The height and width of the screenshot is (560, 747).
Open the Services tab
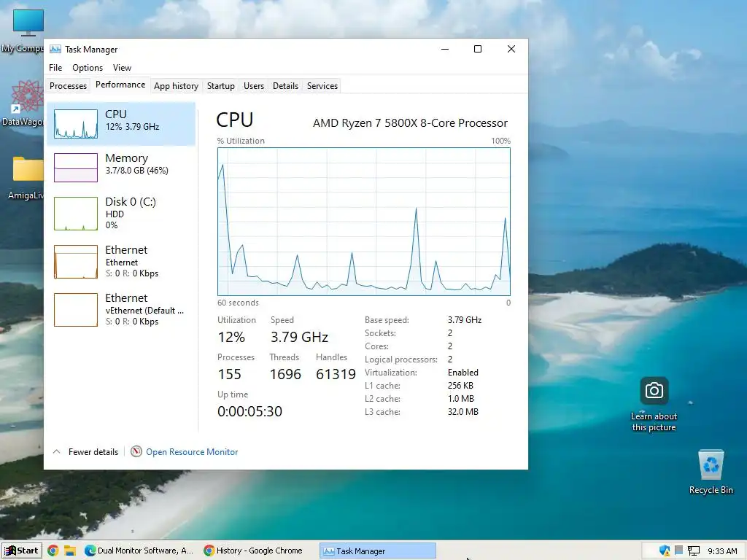322,86
